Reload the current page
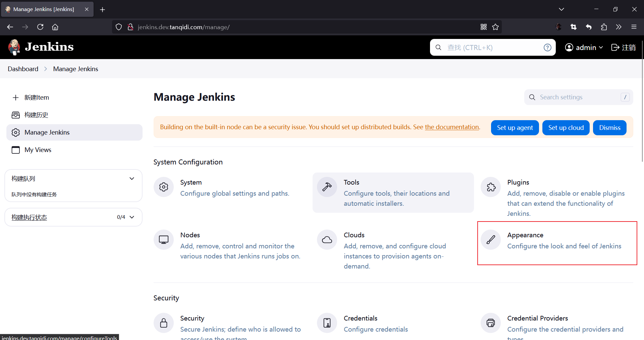The width and height of the screenshot is (644, 340). 40,27
